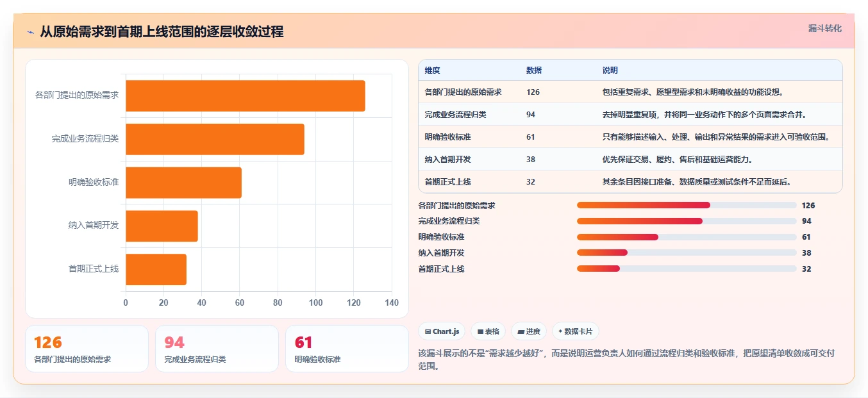Image resolution: width=868 pixels, height=398 pixels.
Task: Click progress list label 完成业务流程归类
Action: click(x=449, y=221)
